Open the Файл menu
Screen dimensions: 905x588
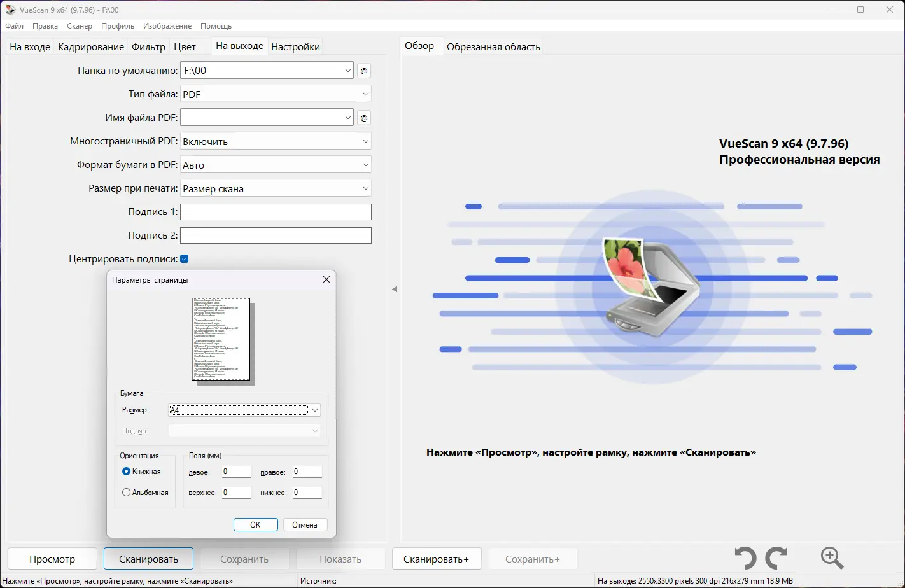tap(15, 26)
